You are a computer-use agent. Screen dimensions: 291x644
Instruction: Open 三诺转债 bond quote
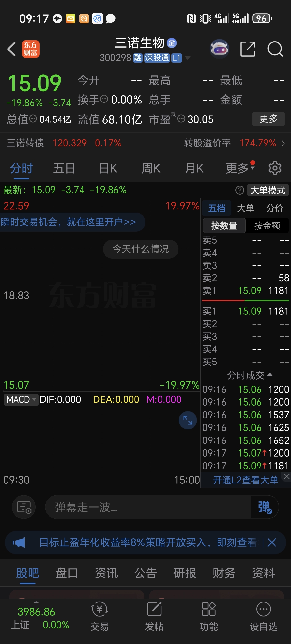[x=64, y=143]
